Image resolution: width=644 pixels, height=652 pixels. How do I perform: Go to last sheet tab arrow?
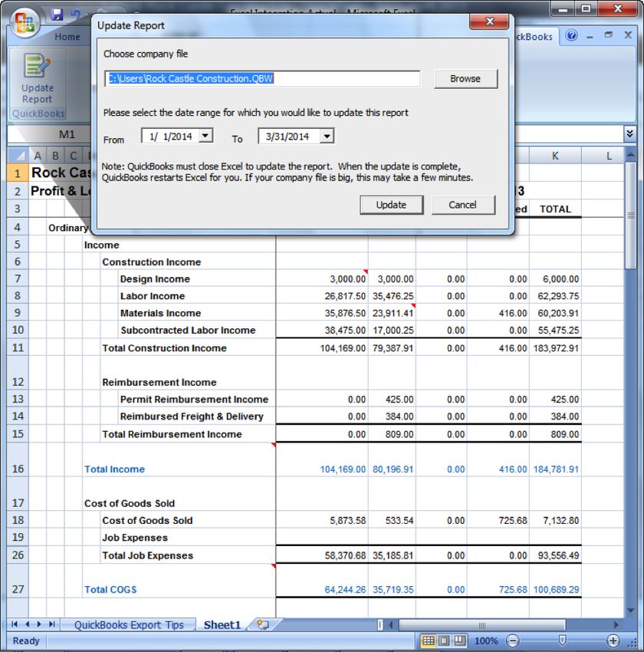pos(51,624)
